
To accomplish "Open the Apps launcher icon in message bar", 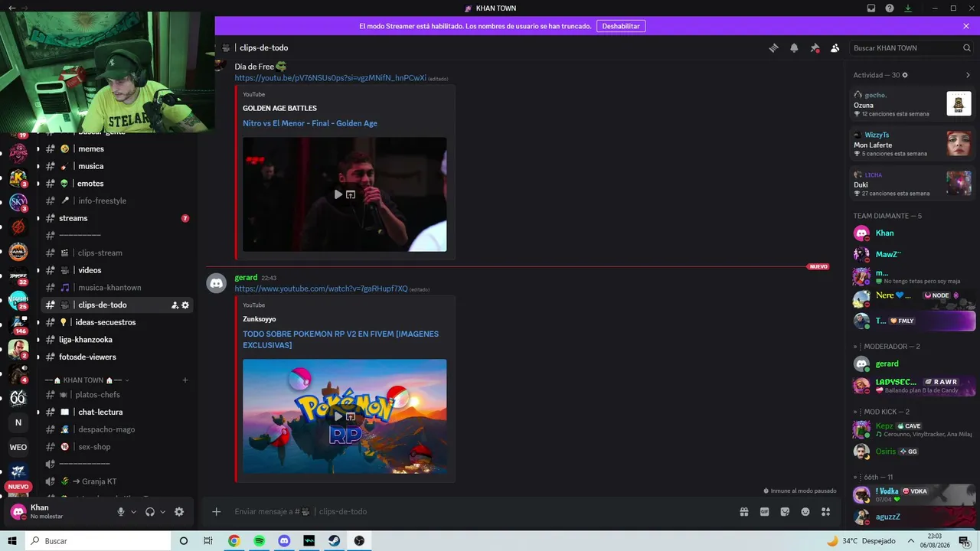I will pos(825,512).
